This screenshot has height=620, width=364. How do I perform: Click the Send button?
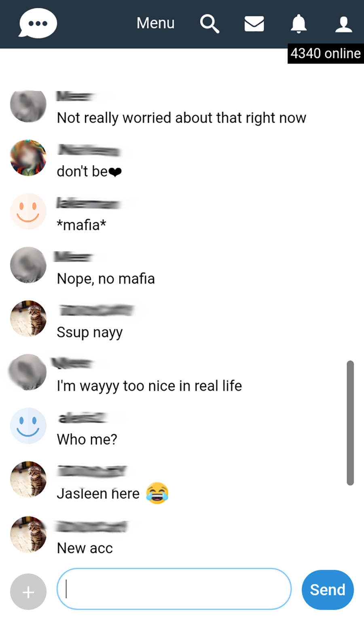[328, 590]
